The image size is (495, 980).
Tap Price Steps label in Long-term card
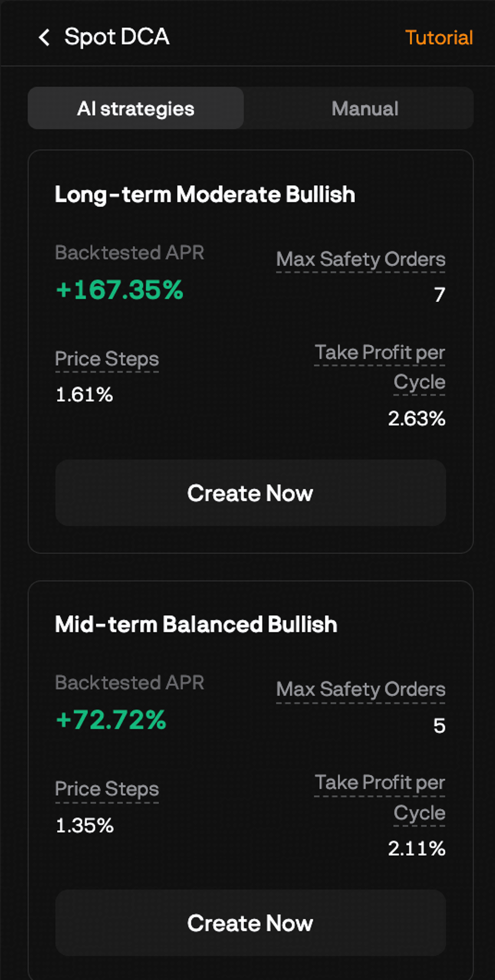107,359
